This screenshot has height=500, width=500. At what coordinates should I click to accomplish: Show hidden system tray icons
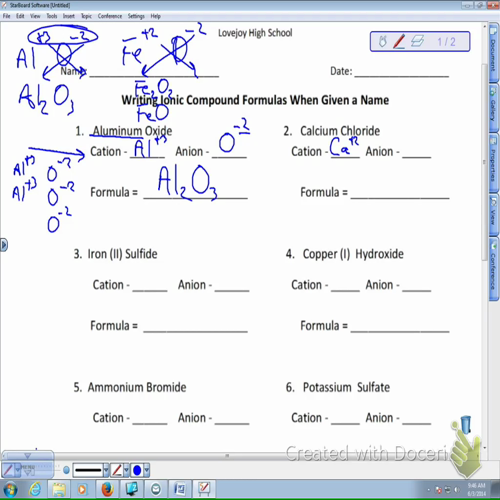428,490
